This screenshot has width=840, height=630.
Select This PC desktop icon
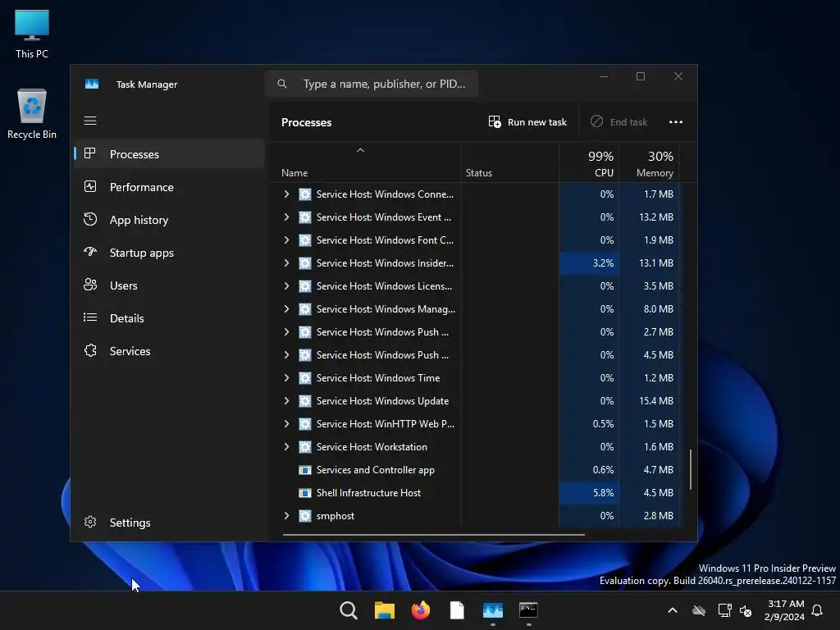[x=32, y=34]
